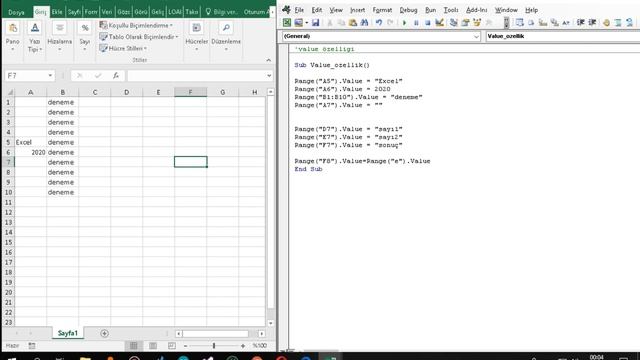Run the macro with the Run Sub icon
640x360 pixels.
coord(404,22)
